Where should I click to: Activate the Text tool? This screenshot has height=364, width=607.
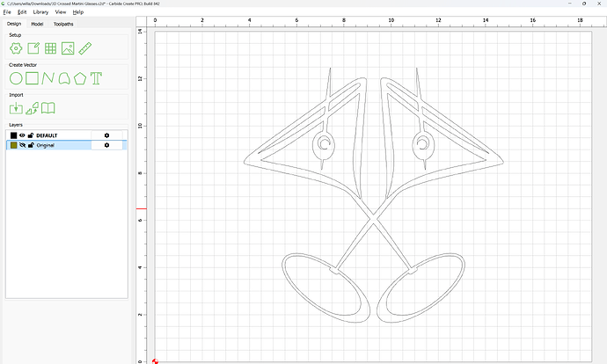pos(96,78)
